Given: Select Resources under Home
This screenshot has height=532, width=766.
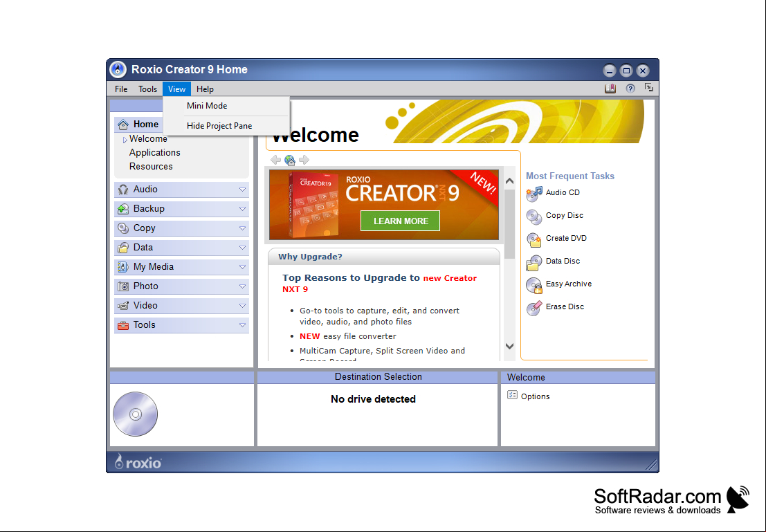Looking at the screenshot, I should coord(151,166).
